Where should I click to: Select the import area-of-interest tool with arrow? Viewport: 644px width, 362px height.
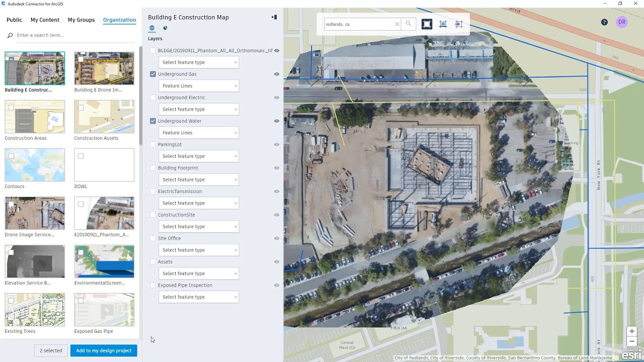[459, 24]
